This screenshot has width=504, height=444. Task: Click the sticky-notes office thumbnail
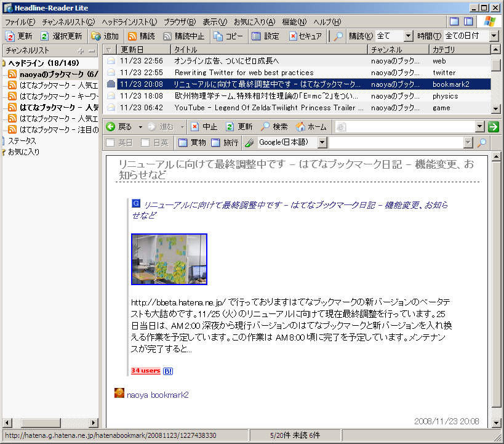[x=169, y=259]
